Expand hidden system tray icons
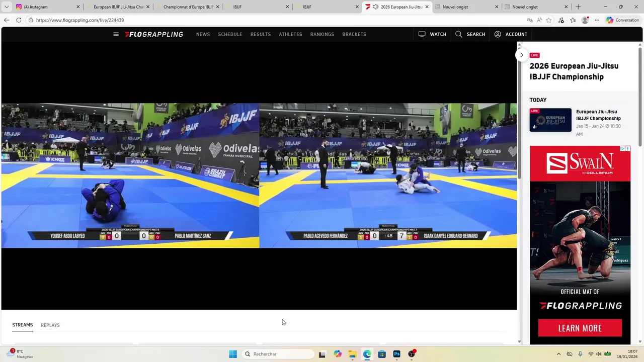The width and height of the screenshot is (644, 362). (558, 354)
